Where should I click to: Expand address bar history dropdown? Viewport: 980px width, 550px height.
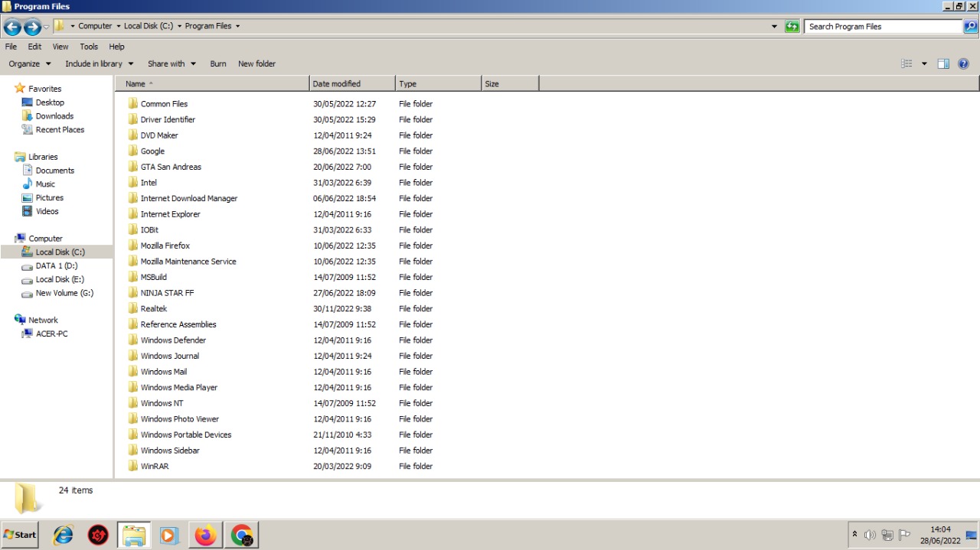[x=774, y=27]
